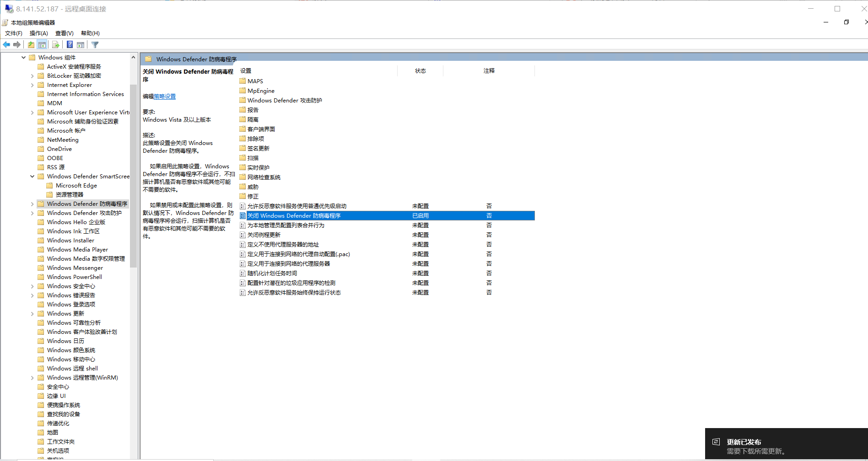Open the 操作(A) menu
The height and width of the screenshot is (461, 868).
click(39, 33)
